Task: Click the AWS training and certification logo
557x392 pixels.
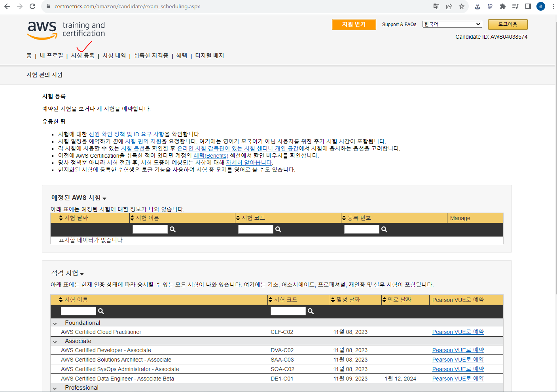Action: 66,30
